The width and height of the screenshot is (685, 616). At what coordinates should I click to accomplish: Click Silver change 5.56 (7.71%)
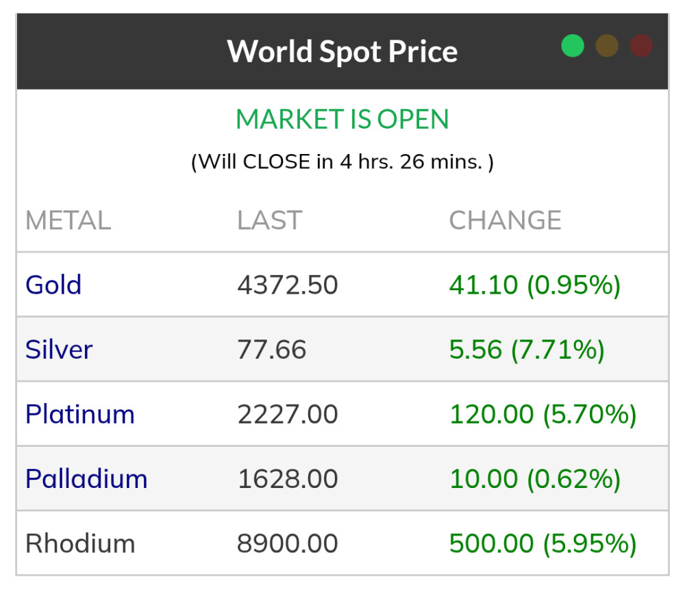tap(527, 350)
